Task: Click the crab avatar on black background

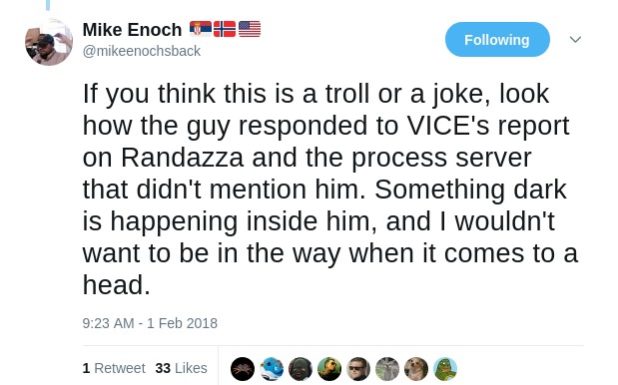Action: click(242, 369)
